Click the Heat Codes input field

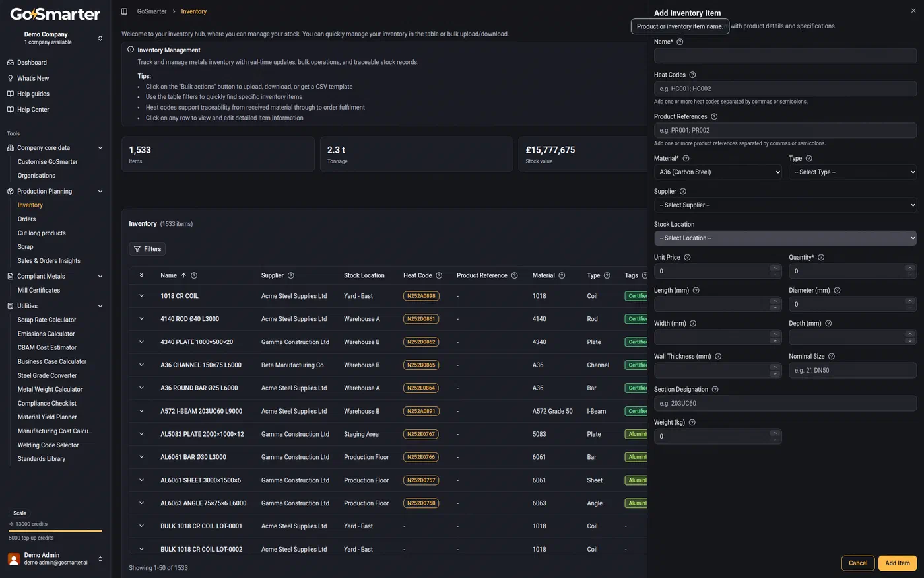click(x=785, y=89)
